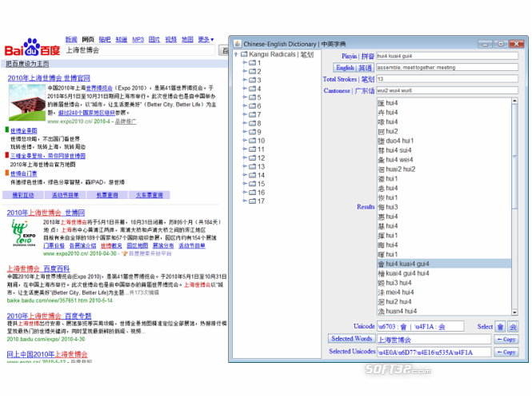Click 把百度设为主页 link
The image size is (532, 398).
pyautogui.click(x=27, y=64)
